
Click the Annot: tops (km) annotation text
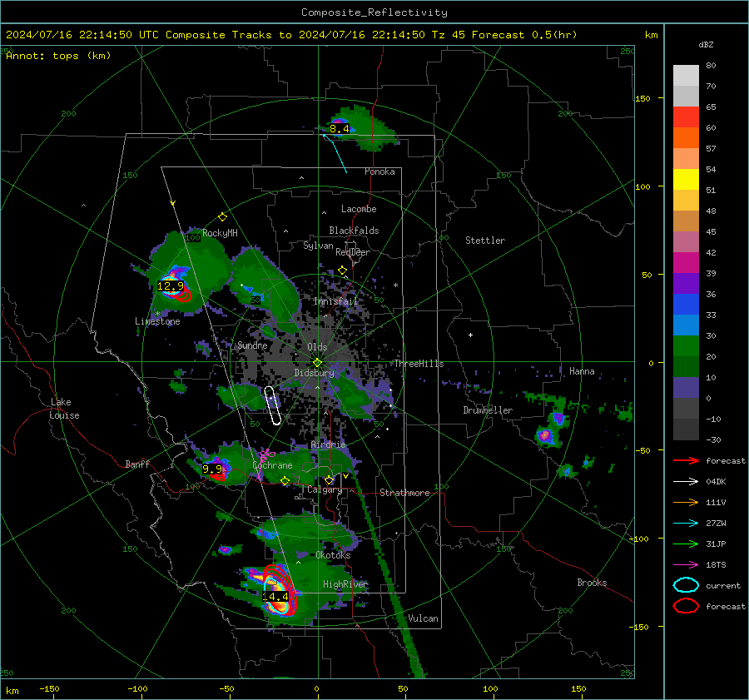(58, 56)
